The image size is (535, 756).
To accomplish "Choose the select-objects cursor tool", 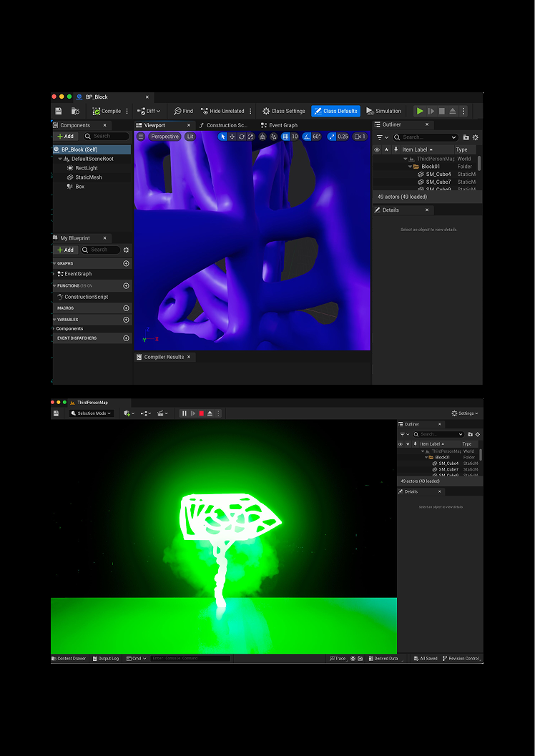I will 222,137.
